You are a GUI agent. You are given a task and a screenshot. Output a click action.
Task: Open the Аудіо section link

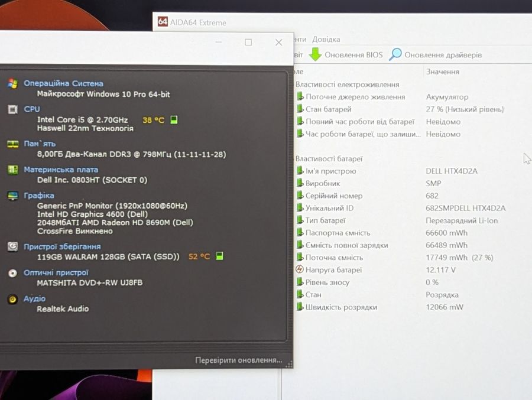34,298
